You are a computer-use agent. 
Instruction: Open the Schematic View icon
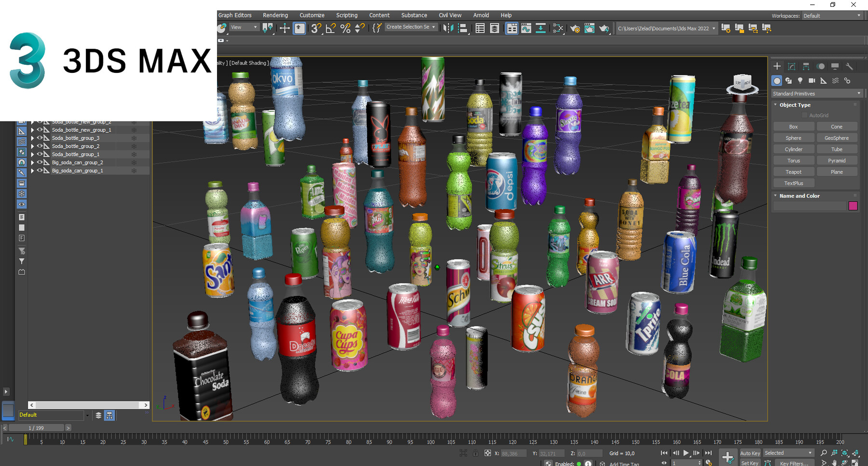coord(541,28)
